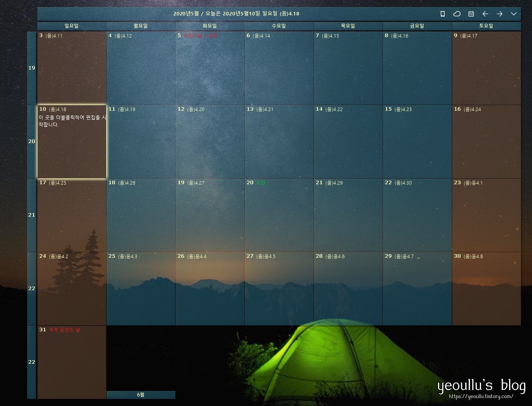Click week number 19 in side column
This screenshot has width=532, height=406.
(x=32, y=68)
